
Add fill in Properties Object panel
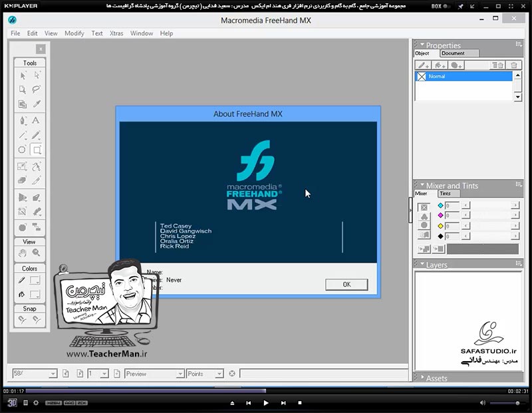440,65
